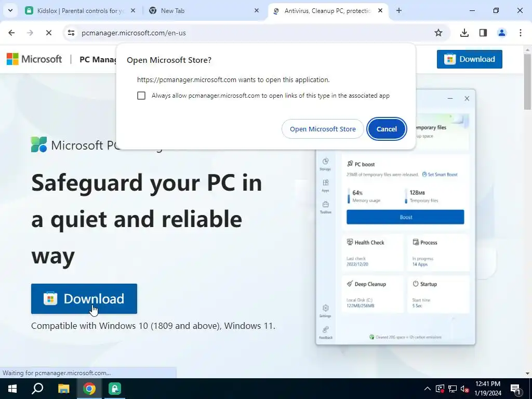
Task: Click the page vertical scrollbar thumb
Action: [x=527, y=82]
